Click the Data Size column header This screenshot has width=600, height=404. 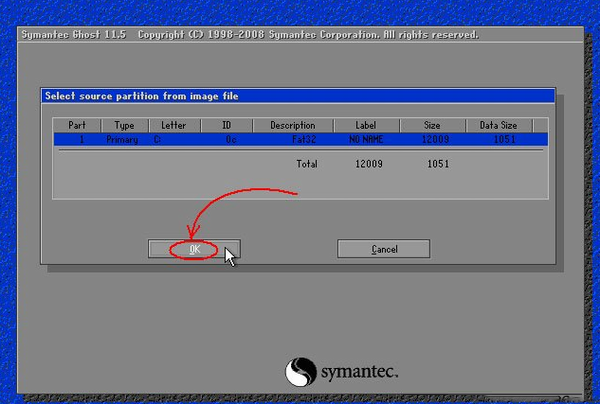[x=499, y=125]
